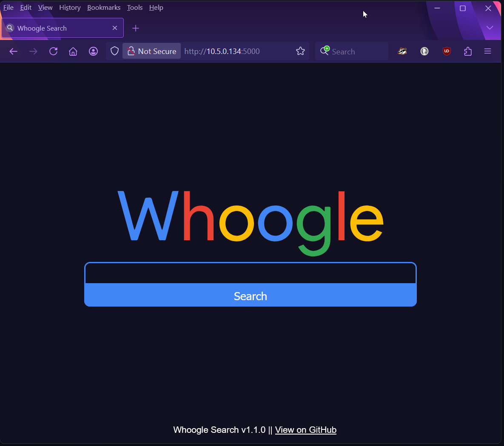Navigate back to the previous page
Viewport: 504px width, 446px height.
coord(14,51)
